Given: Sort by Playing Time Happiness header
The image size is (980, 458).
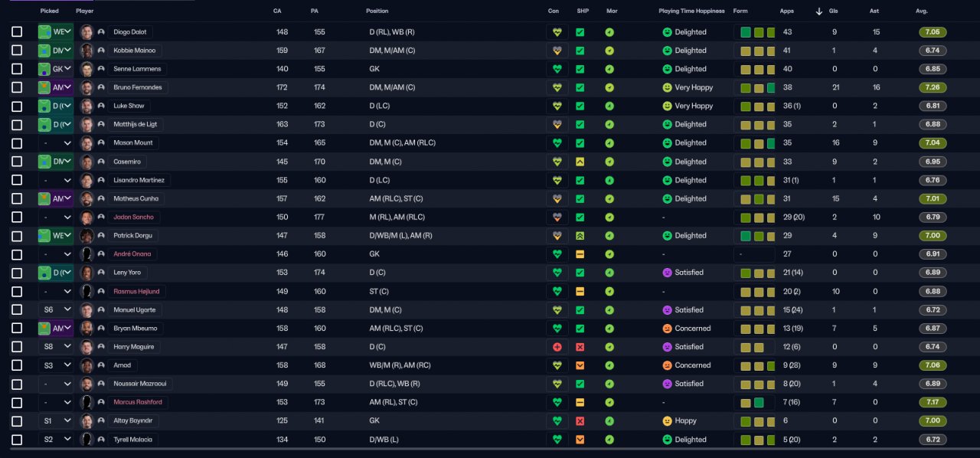Looking at the screenshot, I should tap(691, 11).
